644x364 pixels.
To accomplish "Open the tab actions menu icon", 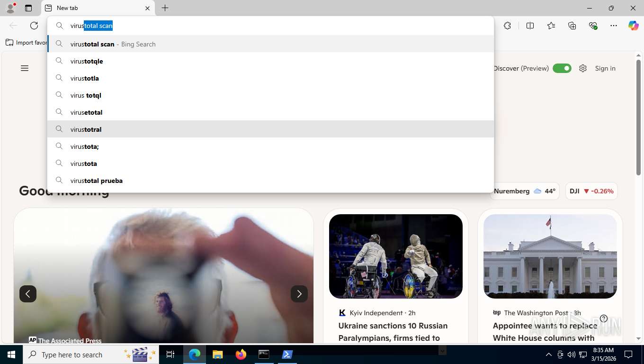I will (28, 8).
